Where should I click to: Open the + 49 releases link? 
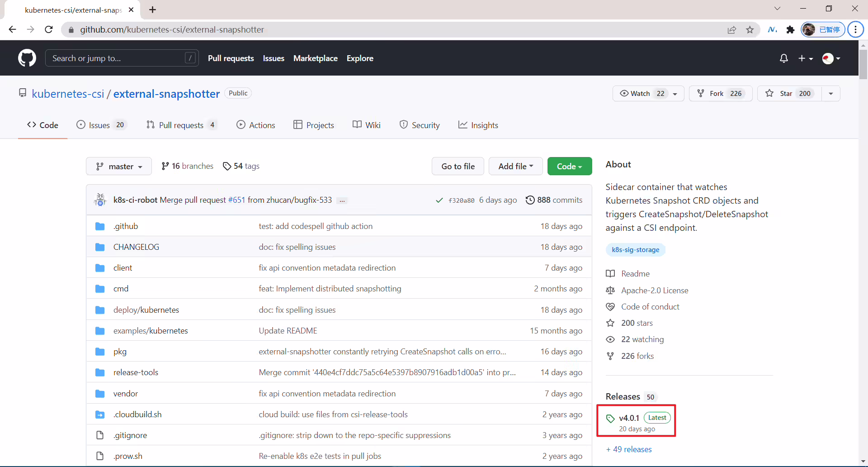pyautogui.click(x=629, y=449)
